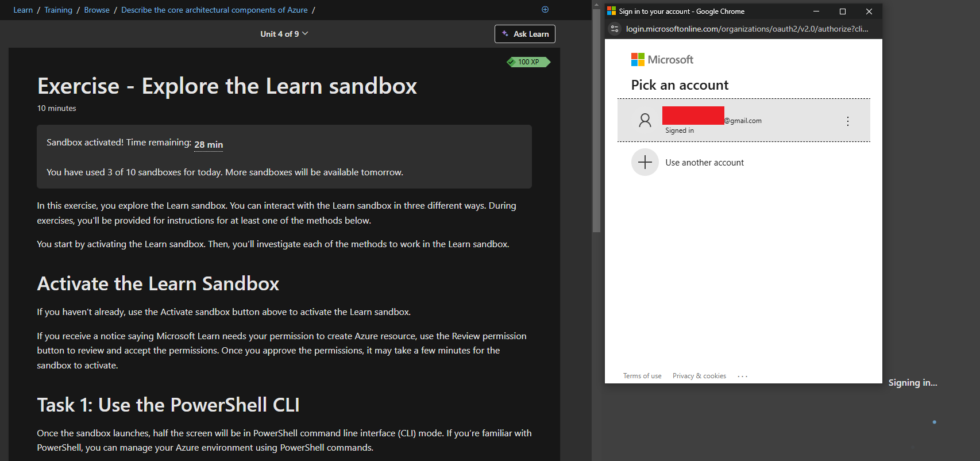Click the 'Signing in...' status text
The image size is (980, 461).
913,383
